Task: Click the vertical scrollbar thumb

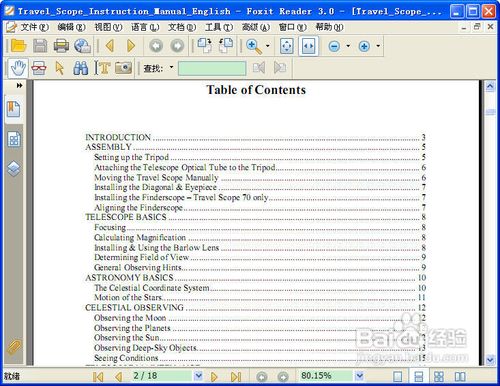Action: [490, 112]
